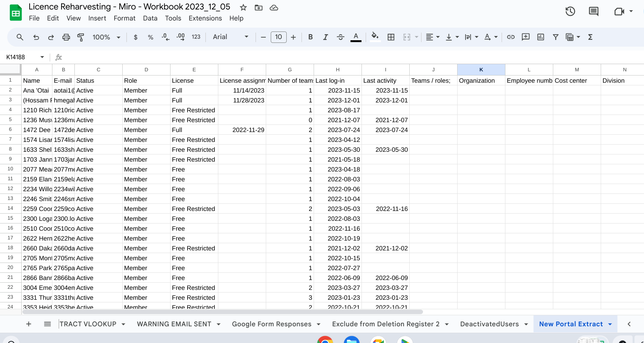Select the row 14 header
The width and height of the screenshot is (644, 343).
pyautogui.click(x=10, y=208)
